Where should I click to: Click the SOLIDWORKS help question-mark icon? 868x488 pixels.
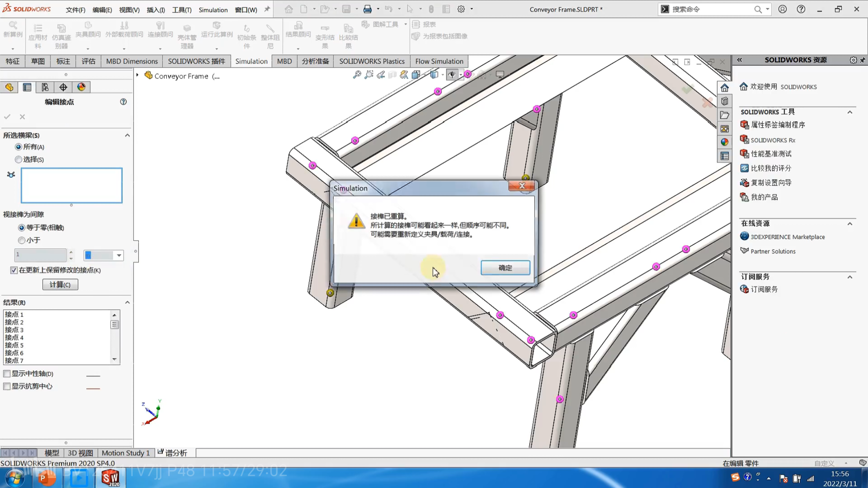[x=801, y=9]
